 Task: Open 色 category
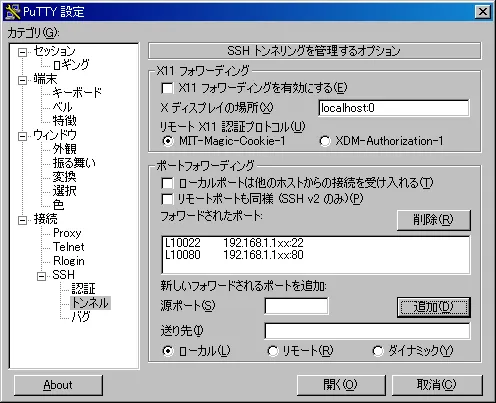tap(58, 205)
